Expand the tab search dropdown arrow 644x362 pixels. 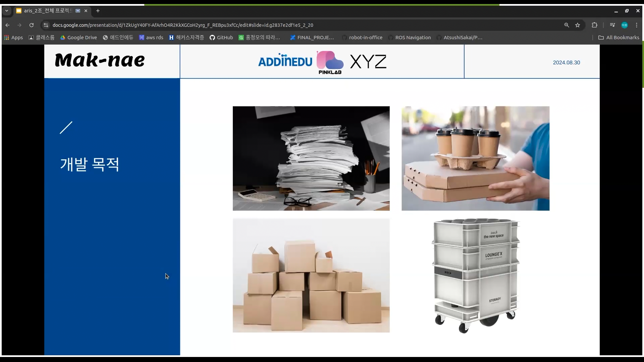coord(6,11)
